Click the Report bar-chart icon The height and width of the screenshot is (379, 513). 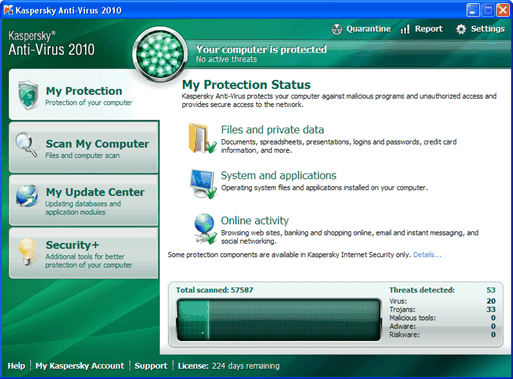point(405,29)
